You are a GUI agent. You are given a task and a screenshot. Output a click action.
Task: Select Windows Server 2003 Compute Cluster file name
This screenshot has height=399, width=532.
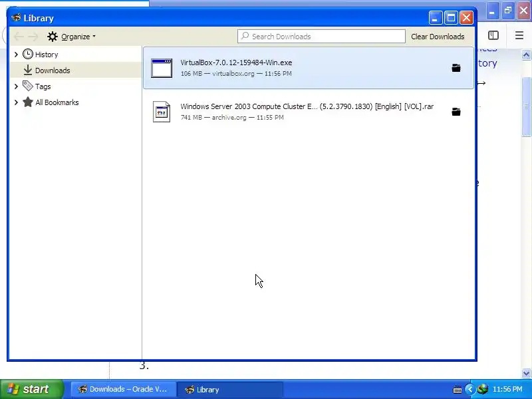pos(307,106)
